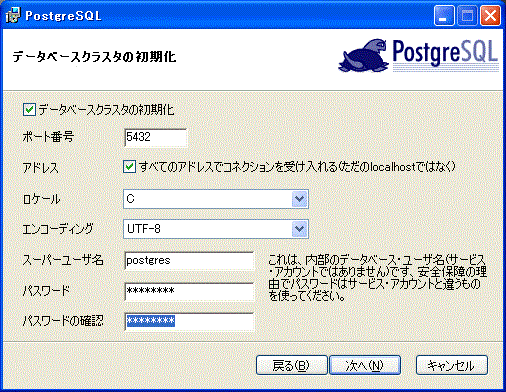This screenshot has height=392, width=506.
Task: Click the パスワードの確認 label
Action: tap(63, 321)
